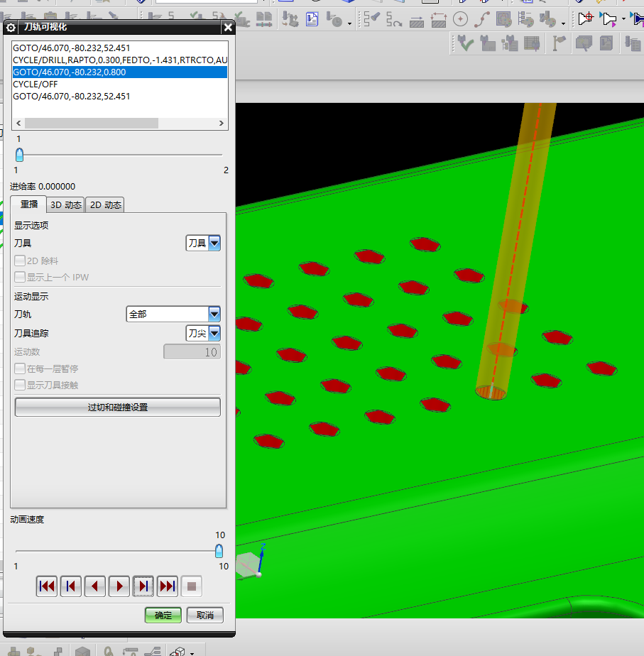Switch to the 2D 动态 tab

coord(105,205)
